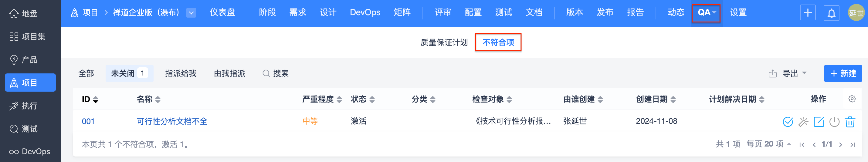The height and width of the screenshot is (162, 868).
Task: Sort by ID column
Action: 90,100
